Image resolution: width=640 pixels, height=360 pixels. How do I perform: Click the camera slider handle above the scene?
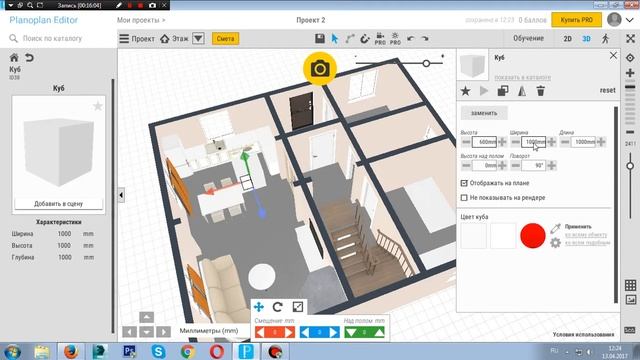pos(426,63)
